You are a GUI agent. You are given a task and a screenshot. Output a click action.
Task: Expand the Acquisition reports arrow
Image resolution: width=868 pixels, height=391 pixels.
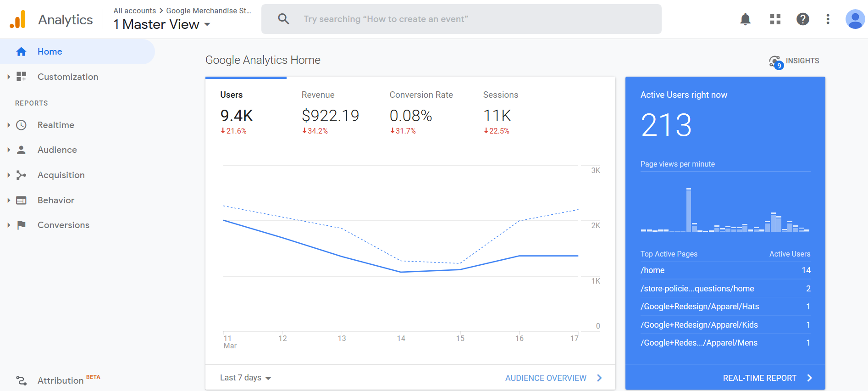[x=9, y=175]
